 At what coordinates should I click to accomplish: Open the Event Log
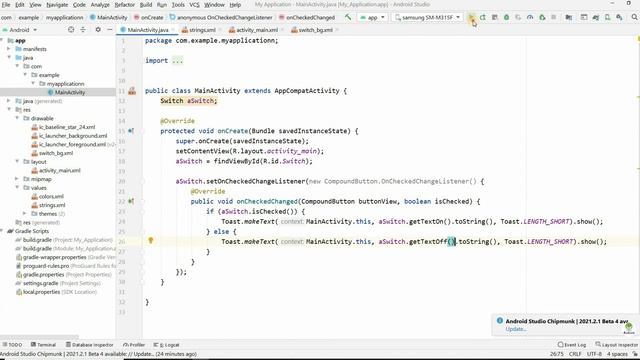point(572,345)
